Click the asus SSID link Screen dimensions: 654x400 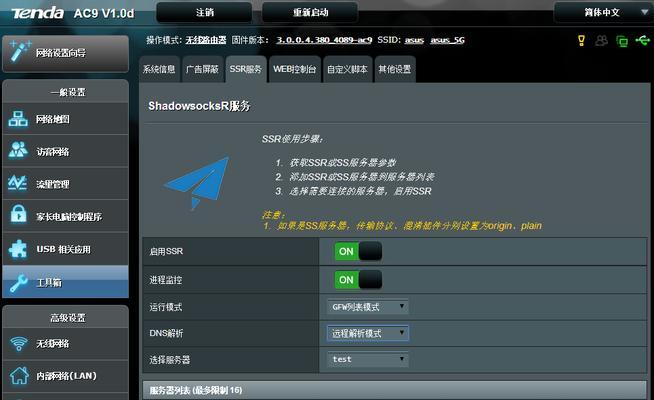point(414,40)
